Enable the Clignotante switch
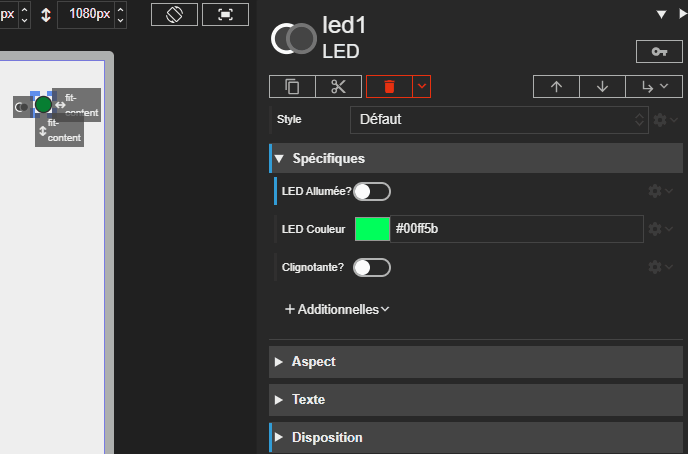Viewport: 688px width, 454px height. (371, 267)
